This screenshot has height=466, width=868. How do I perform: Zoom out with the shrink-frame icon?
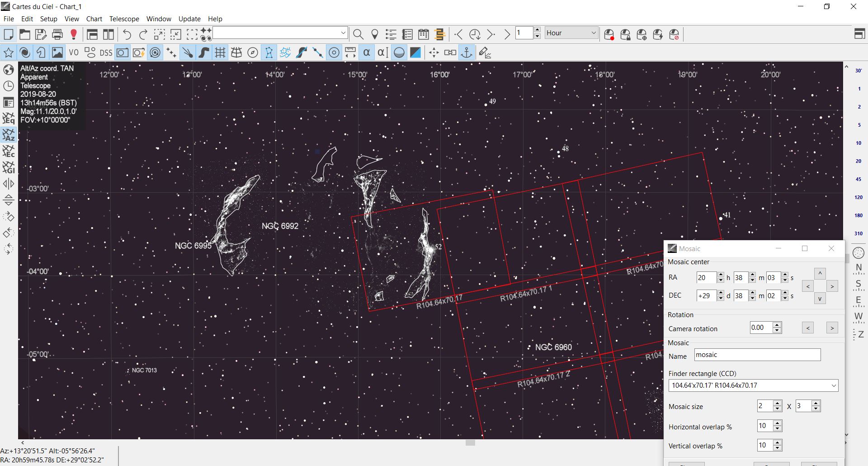(x=176, y=34)
